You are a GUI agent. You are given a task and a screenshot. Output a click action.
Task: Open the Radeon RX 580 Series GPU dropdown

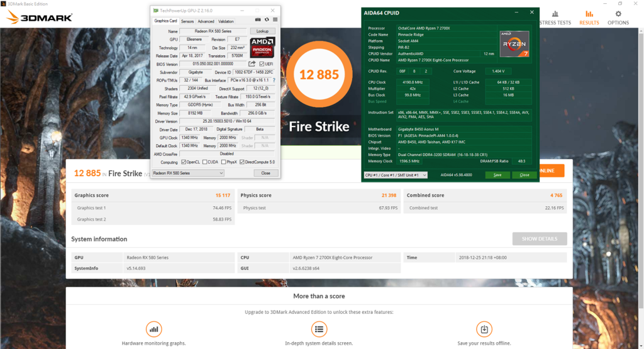coord(187,173)
